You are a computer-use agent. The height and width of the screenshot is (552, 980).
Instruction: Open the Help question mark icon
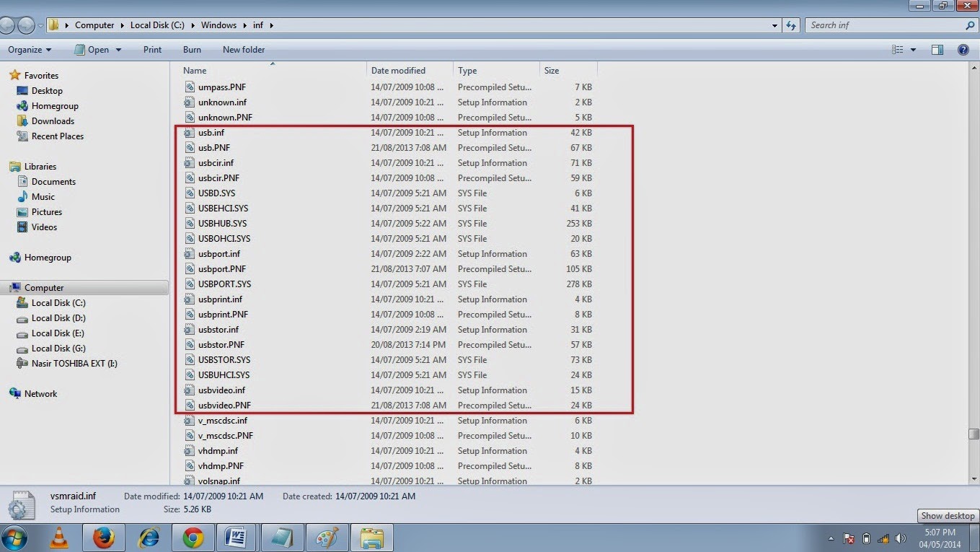click(963, 50)
